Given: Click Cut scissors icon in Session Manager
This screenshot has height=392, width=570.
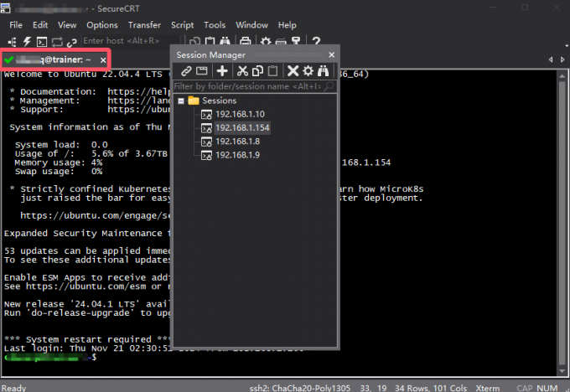Looking at the screenshot, I should [x=242, y=70].
